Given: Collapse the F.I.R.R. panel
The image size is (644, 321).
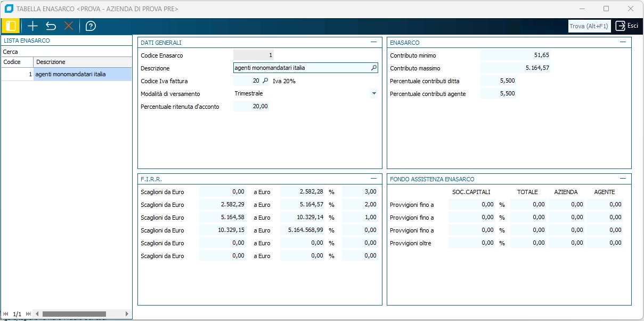Looking at the screenshot, I should (x=373, y=179).
